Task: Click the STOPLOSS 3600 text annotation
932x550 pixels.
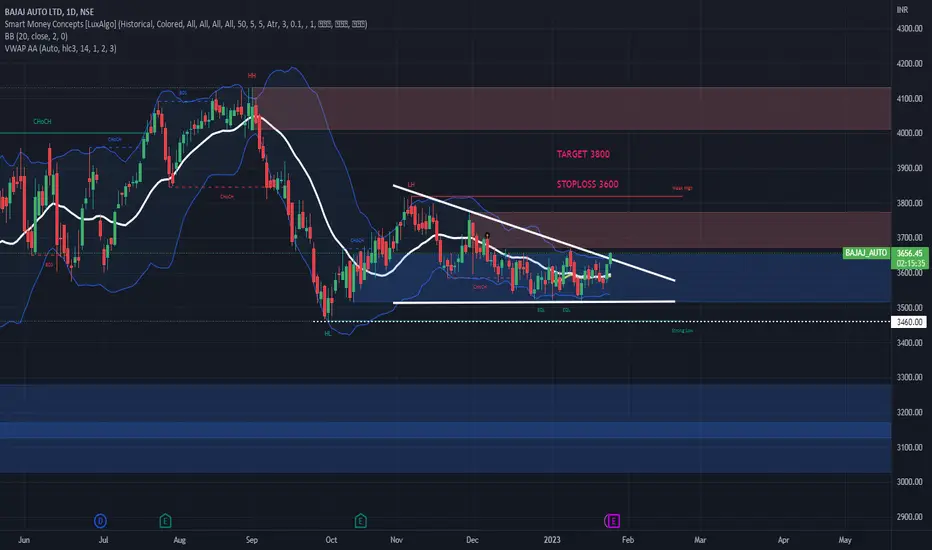Action: [587, 184]
